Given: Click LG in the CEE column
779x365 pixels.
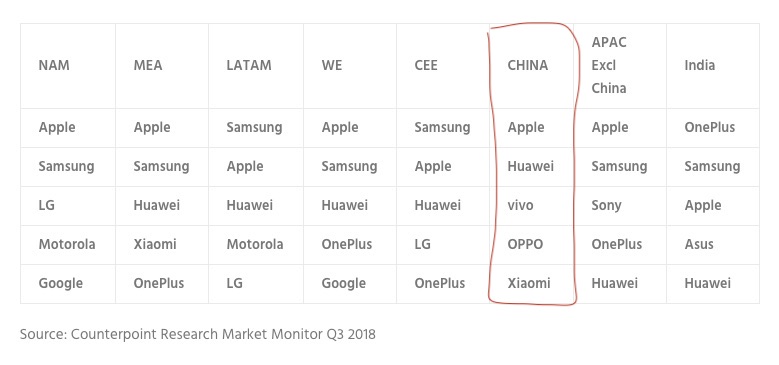Looking at the screenshot, I should coord(422,244).
